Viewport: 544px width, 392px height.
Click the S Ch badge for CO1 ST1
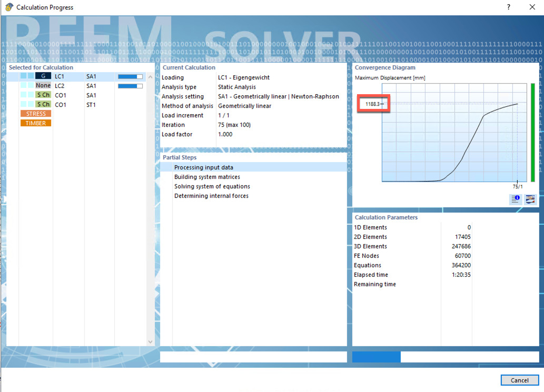[x=43, y=105]
